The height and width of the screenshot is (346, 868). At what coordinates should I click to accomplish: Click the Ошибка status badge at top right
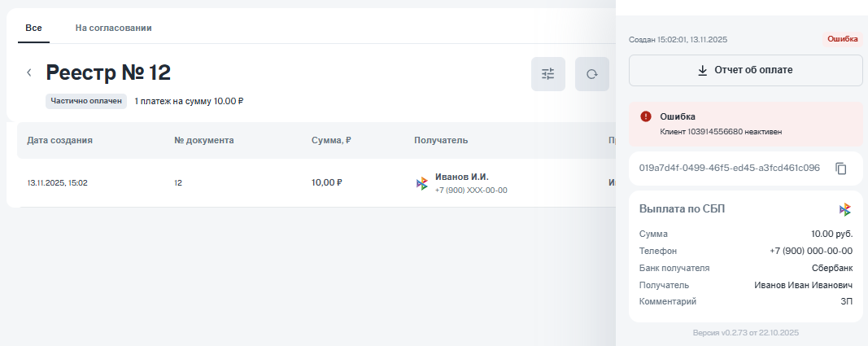(x=843, y=39)
